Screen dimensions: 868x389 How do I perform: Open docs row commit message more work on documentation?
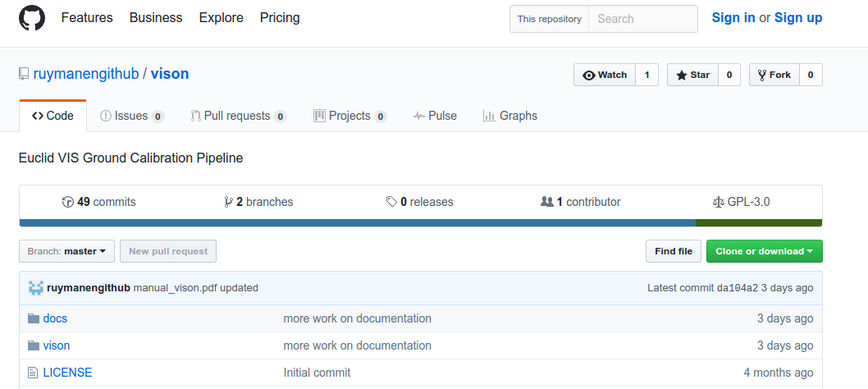tap(358, 318)
